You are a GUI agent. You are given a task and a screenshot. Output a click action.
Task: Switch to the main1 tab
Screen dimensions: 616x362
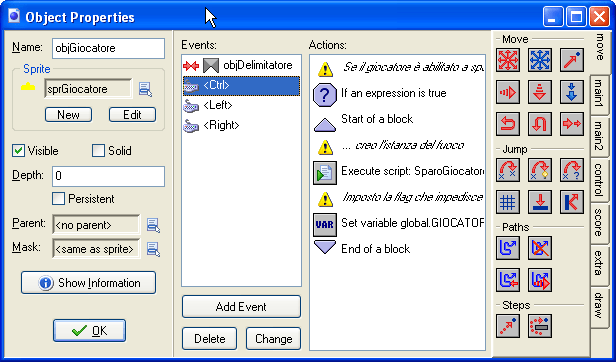(x=599, y=94)
